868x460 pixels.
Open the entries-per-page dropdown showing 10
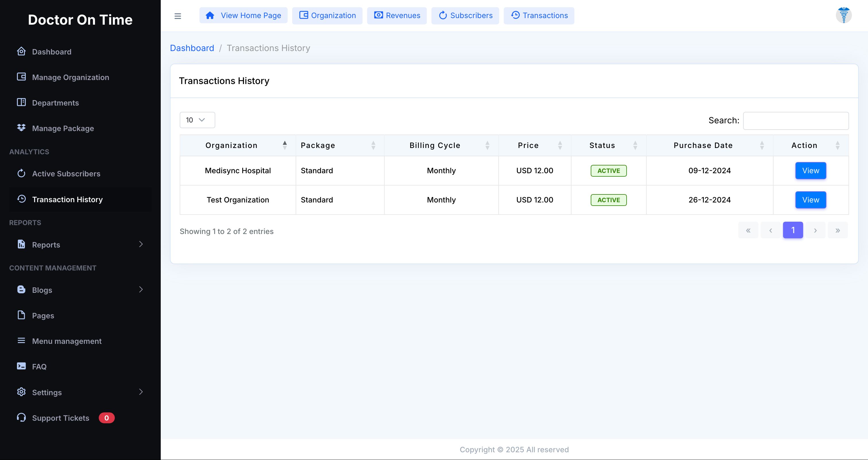(x=197, y=120)
